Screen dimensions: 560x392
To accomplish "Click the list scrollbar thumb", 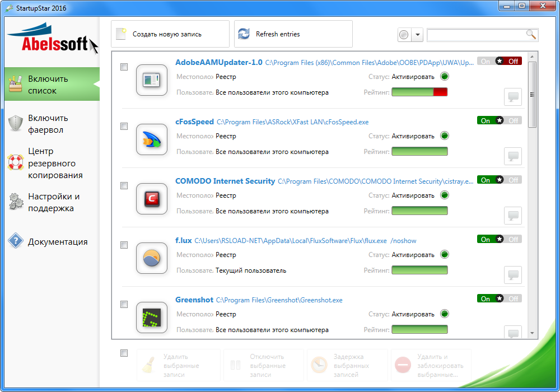I will coord(532,94).
